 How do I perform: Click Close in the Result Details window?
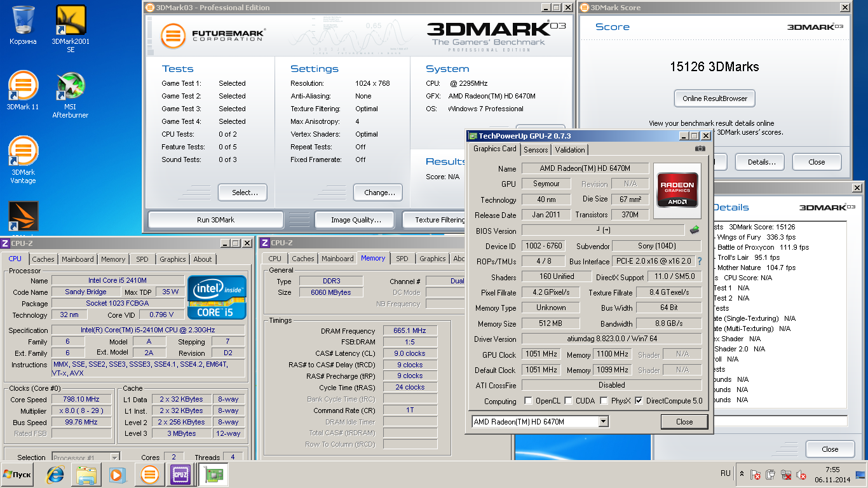point(830,449)
